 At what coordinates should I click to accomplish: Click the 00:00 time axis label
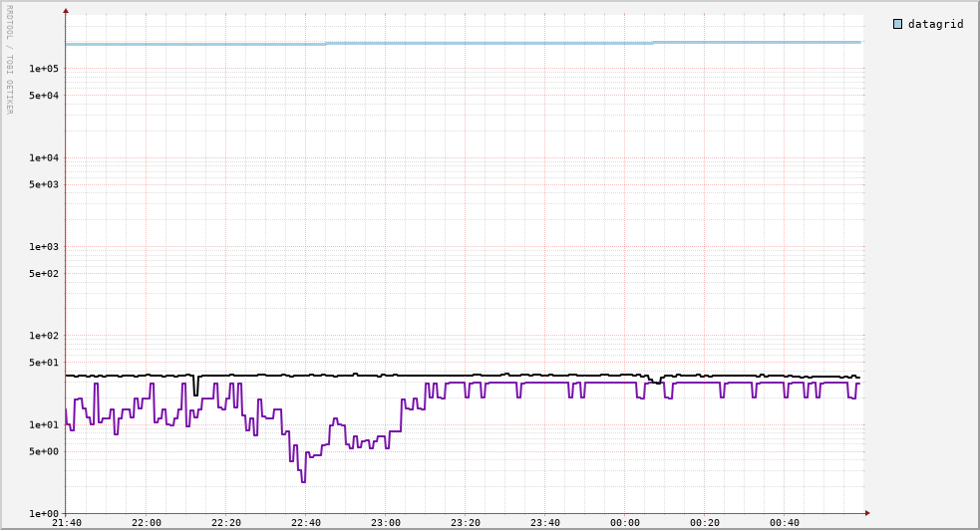coord(625,523)
